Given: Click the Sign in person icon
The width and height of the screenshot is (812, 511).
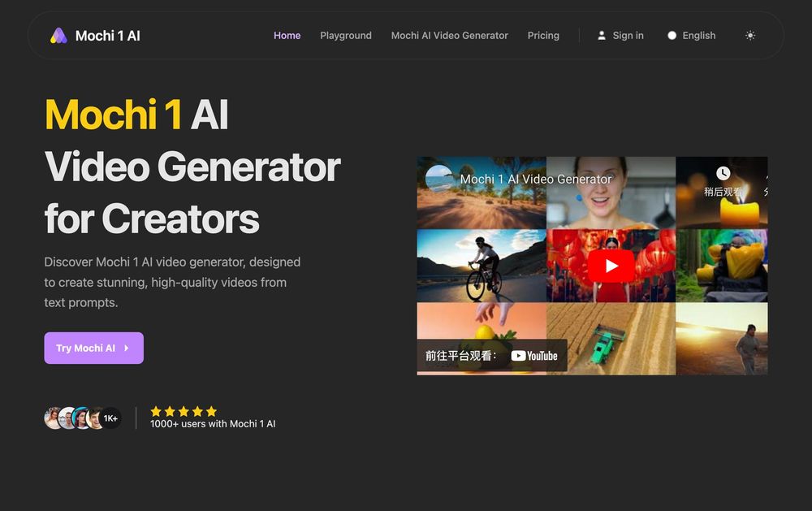Looking at the screenshot, I should [601, 36].
